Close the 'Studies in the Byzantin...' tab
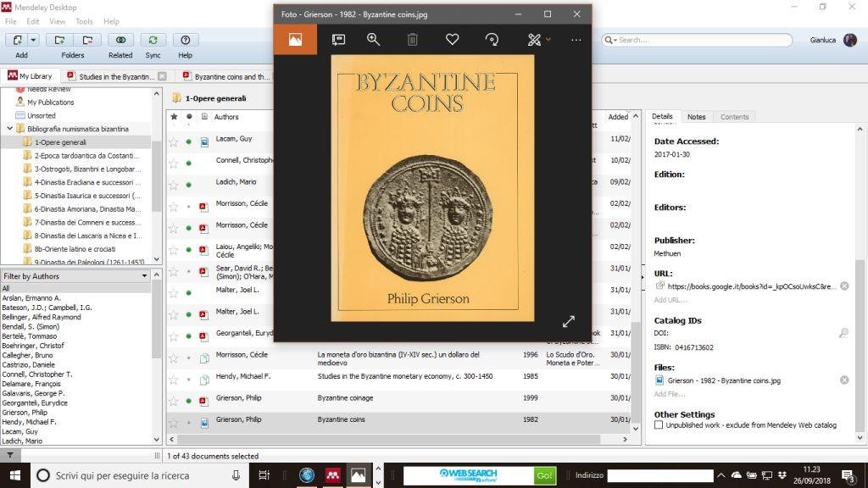Screen dimensions: 868x488 tap(162, 76)
